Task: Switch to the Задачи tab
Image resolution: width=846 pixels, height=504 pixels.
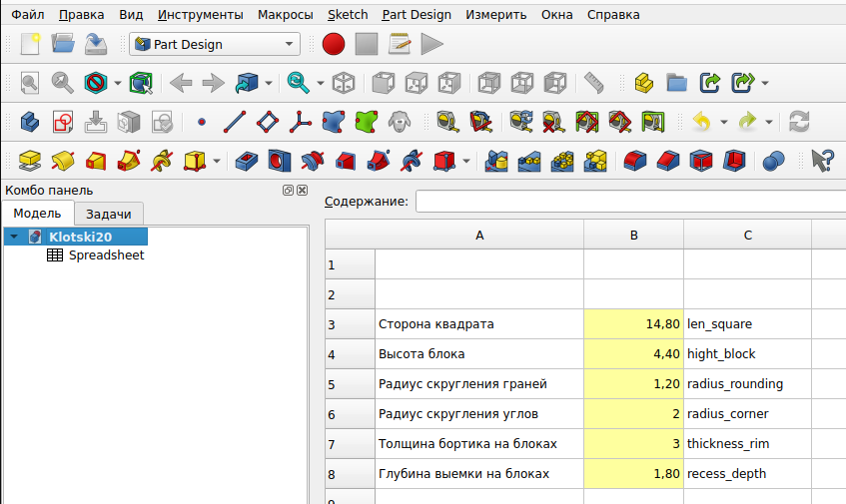Action: pyautogui.click(x=109, y=214)
